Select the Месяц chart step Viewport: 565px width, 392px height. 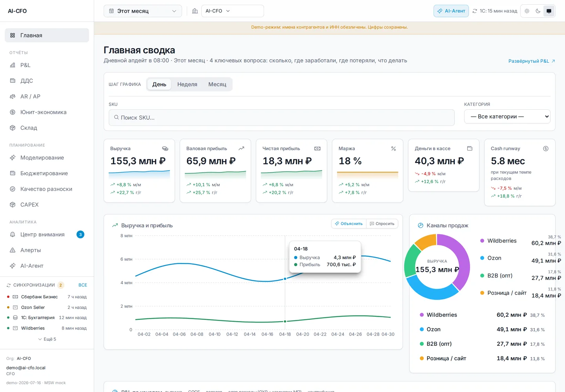click(217, 84)
